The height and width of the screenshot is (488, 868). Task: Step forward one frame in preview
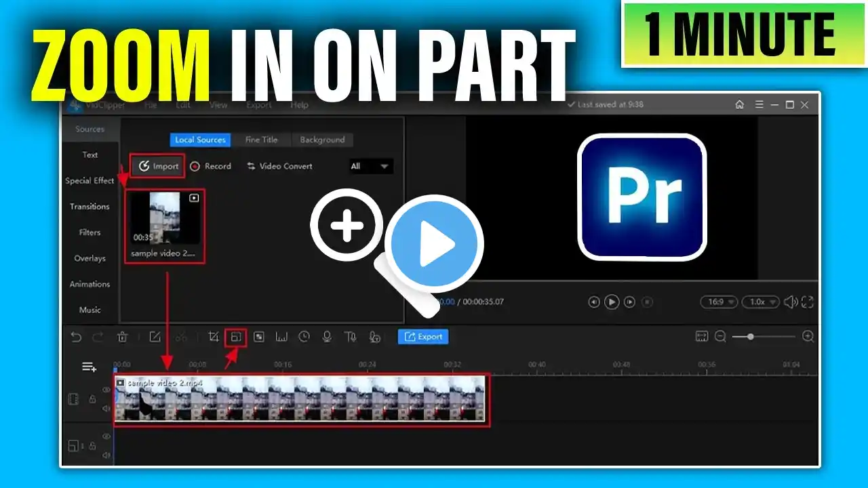click(629, 302)
